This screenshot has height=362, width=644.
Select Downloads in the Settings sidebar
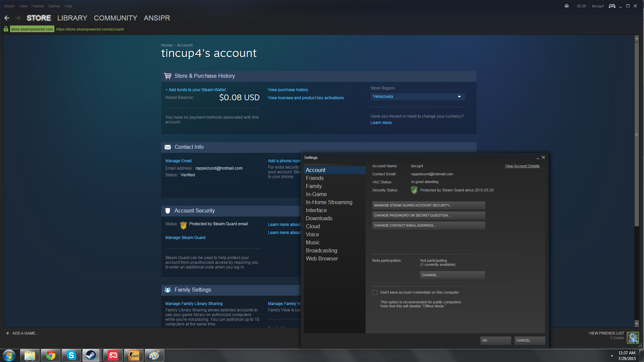pos(334,218)
